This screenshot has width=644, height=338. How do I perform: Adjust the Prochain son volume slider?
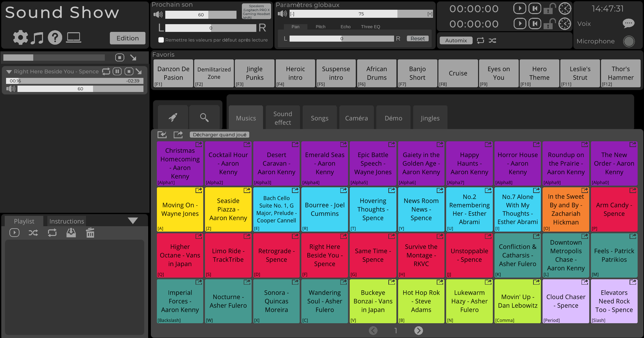pos(201,15)
